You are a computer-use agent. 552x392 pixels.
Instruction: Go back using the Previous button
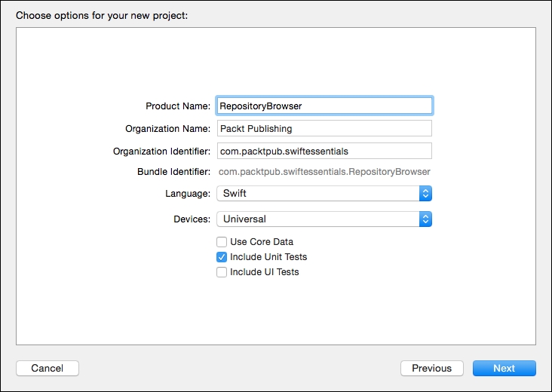click(431, 369)
